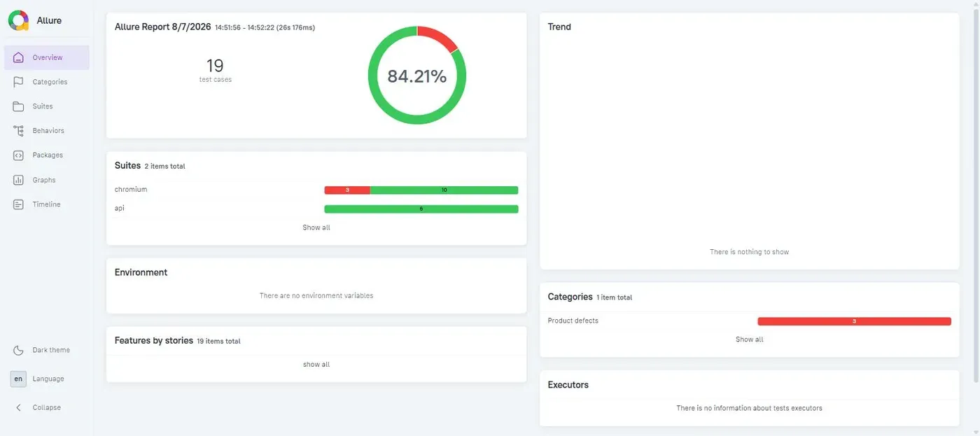Show all suites link
This screenshot has width=980, height=436.
316,227
